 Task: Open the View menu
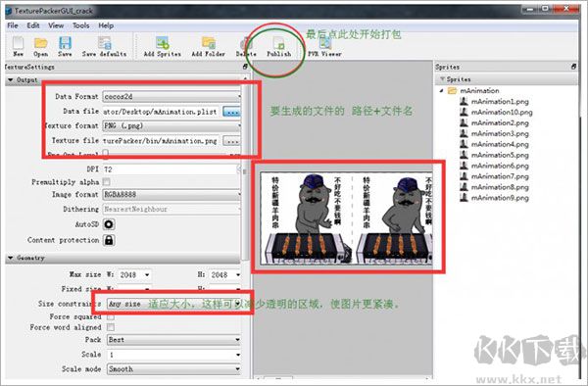click(56, 25)
